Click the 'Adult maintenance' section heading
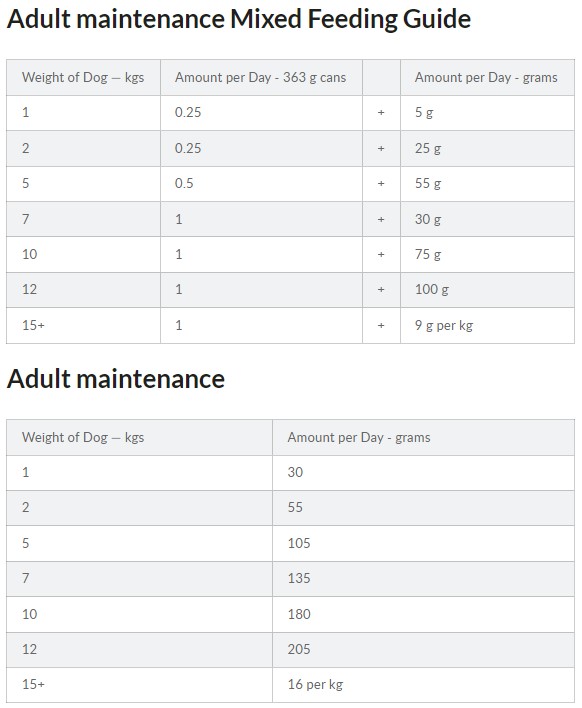Viewport: 582px width, 708px height. (116, 378)
